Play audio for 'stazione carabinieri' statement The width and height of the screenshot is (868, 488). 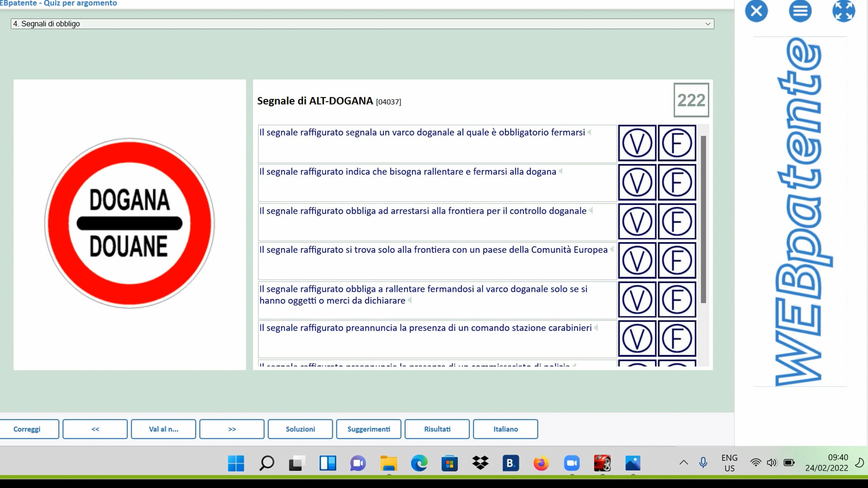(596, 328)
